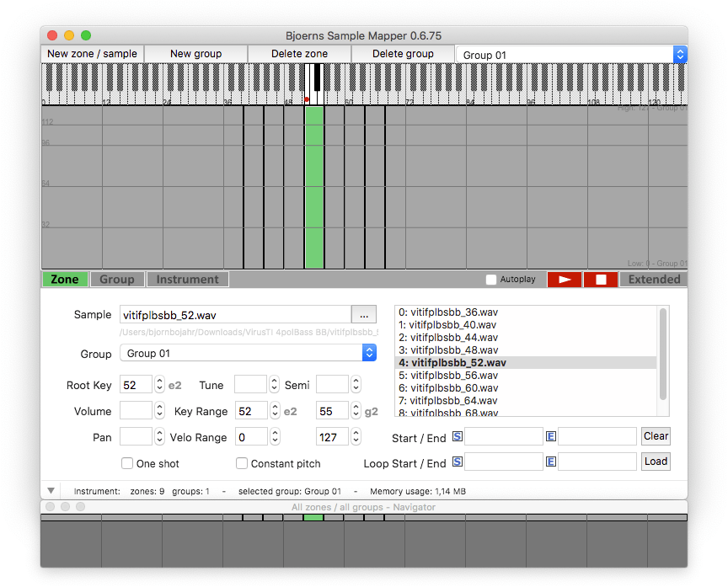This screenshot has height=587, width=728.
Task: Adjust the Root Key stepper
Action: pos(159,385)
